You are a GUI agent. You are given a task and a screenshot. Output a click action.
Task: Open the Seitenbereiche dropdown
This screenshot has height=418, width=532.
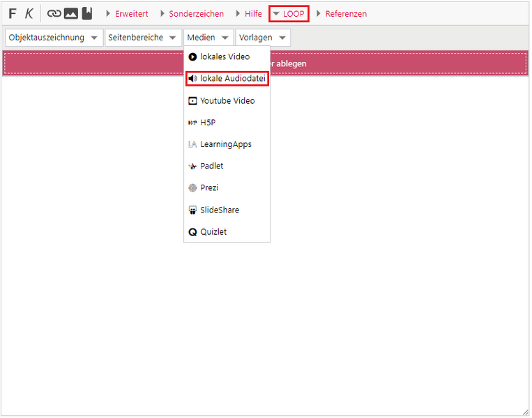point(143,38)
